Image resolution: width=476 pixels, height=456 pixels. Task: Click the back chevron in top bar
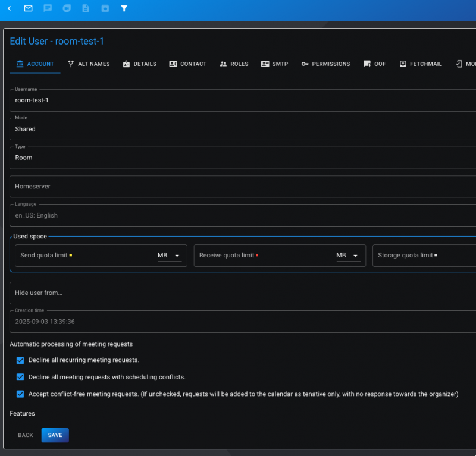pyautogui.click(x=10, y=8)
